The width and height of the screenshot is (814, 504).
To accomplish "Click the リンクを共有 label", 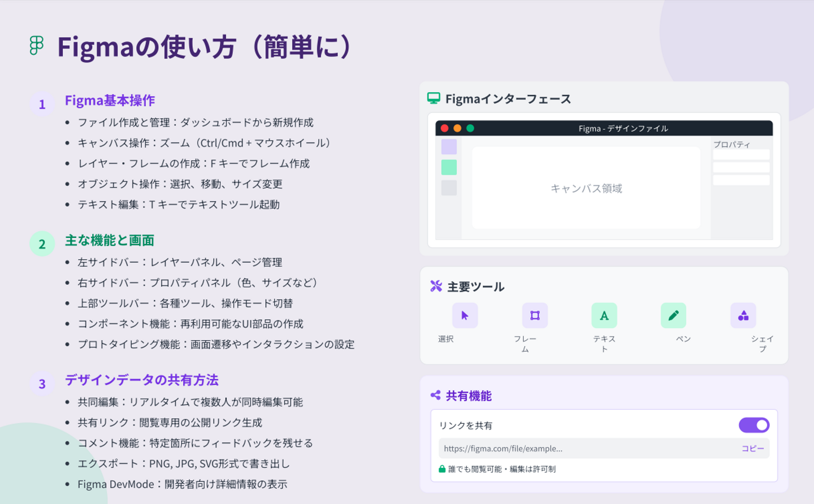I will 466,425.
